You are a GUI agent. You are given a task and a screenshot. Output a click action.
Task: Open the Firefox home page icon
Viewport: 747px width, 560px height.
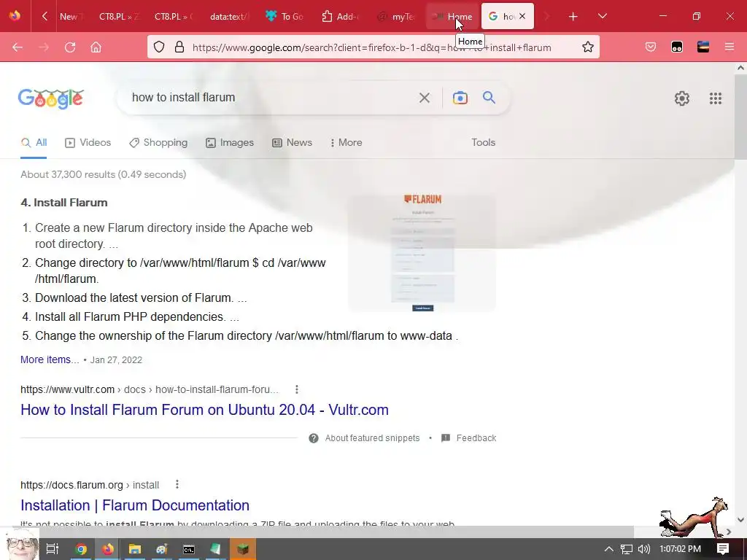pyautogui.click(x=96, y=47)
